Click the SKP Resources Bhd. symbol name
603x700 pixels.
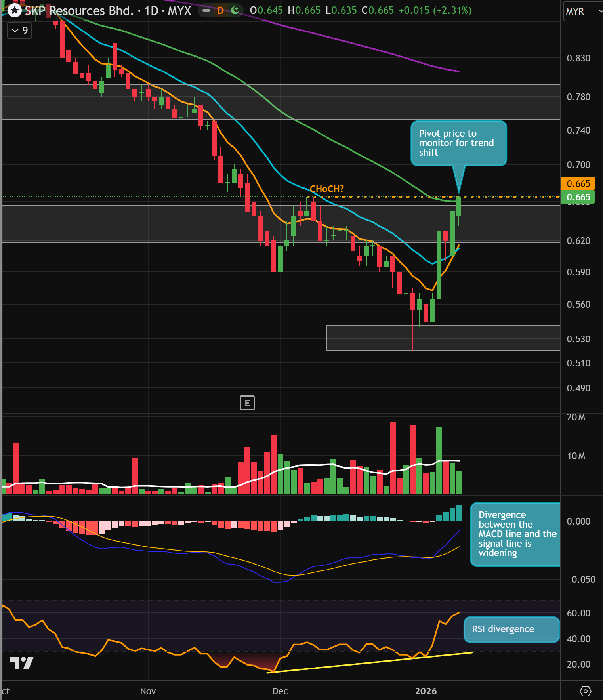(79, 11)
